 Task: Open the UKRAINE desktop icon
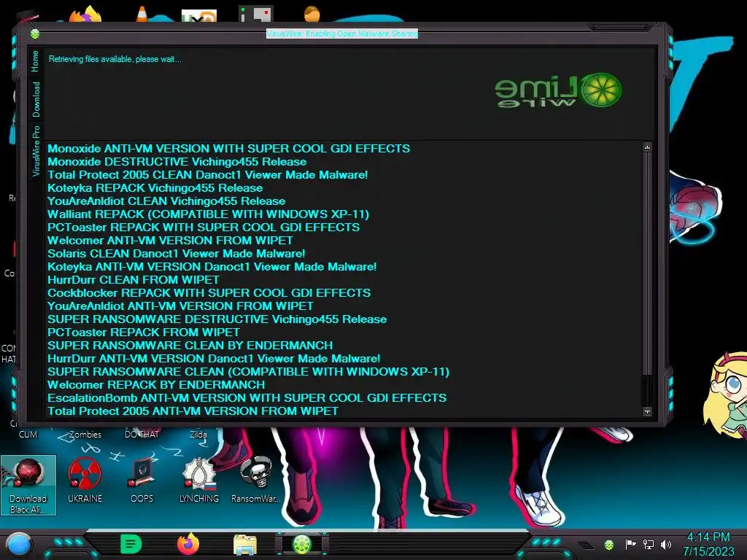click(85, 480)
